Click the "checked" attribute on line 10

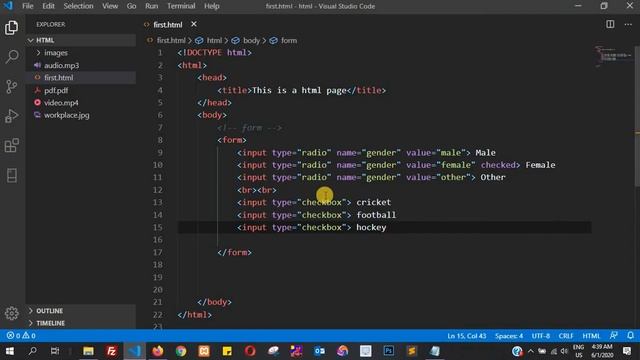tap(498, 165)
